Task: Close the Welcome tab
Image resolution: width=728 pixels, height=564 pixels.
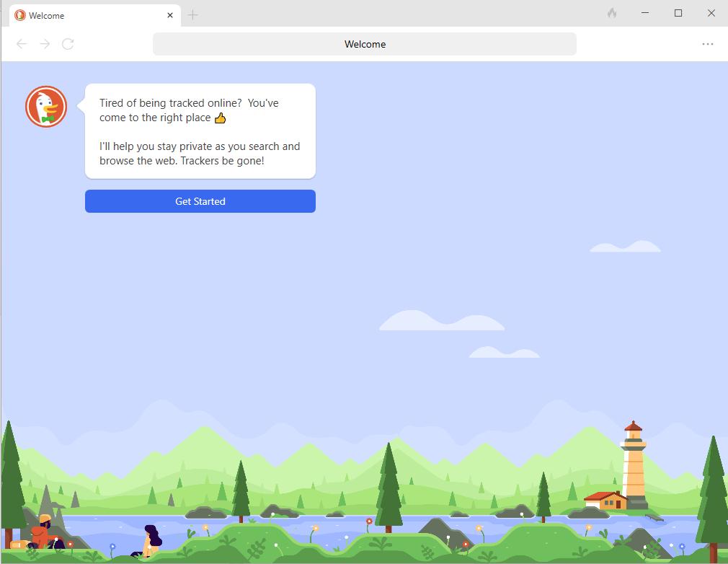Action: click(169, 15)
